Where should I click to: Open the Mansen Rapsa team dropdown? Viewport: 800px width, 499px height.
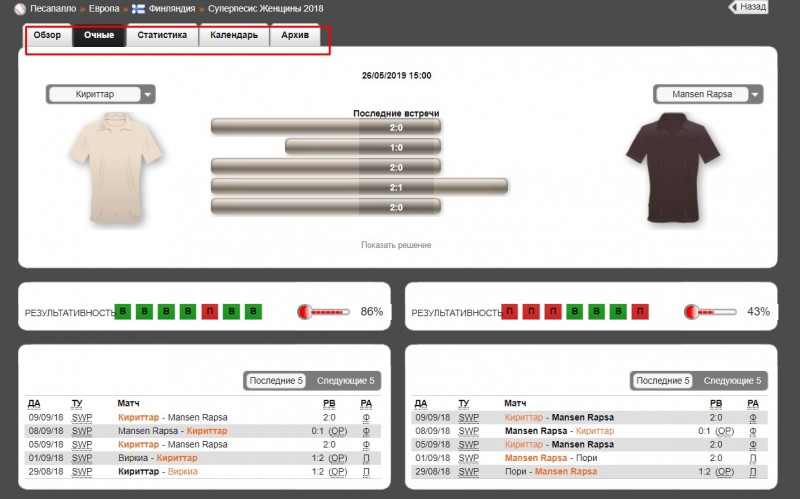[x=708, y=94]
